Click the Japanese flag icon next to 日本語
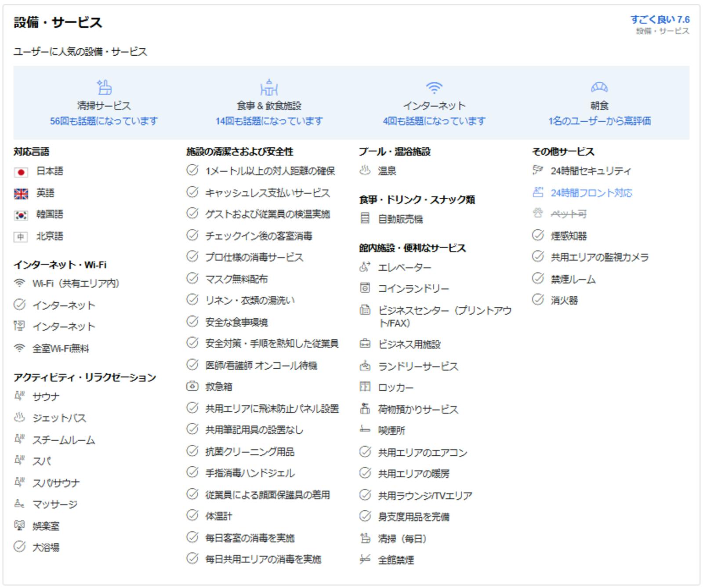This screenshot has width=703, height=588. [21, 172]
